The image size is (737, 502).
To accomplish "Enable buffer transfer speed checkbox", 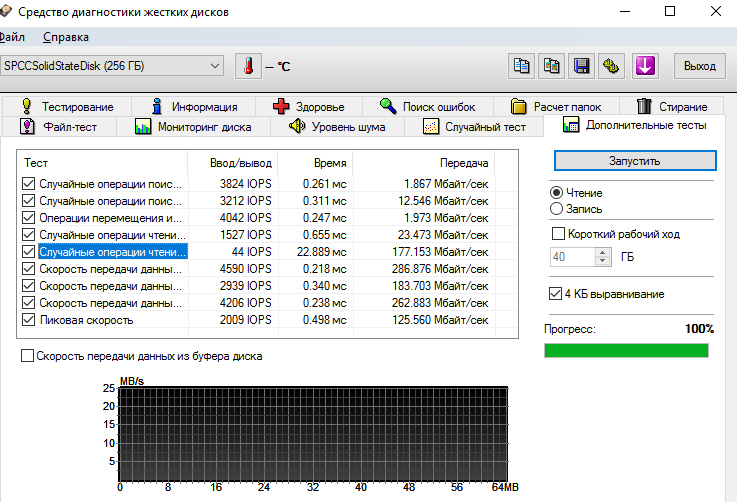I will [x=27, y=356].
